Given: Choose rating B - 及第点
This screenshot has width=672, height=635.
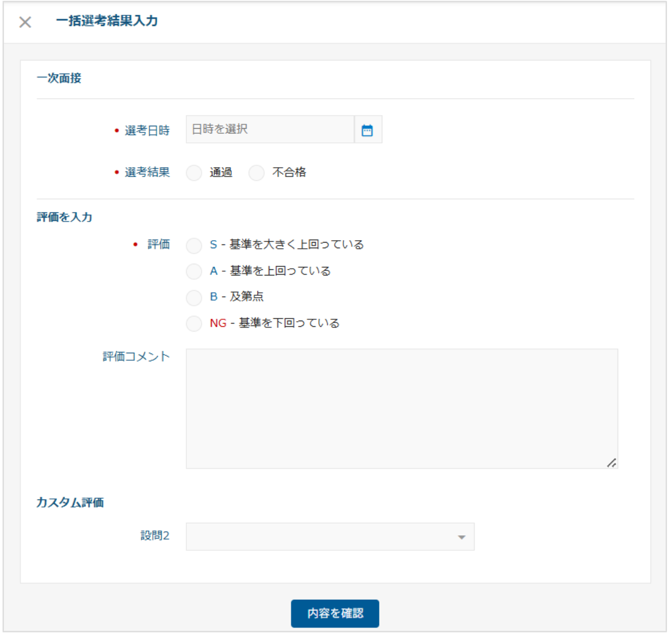Looking at the screenshot, I should [194, 297].
